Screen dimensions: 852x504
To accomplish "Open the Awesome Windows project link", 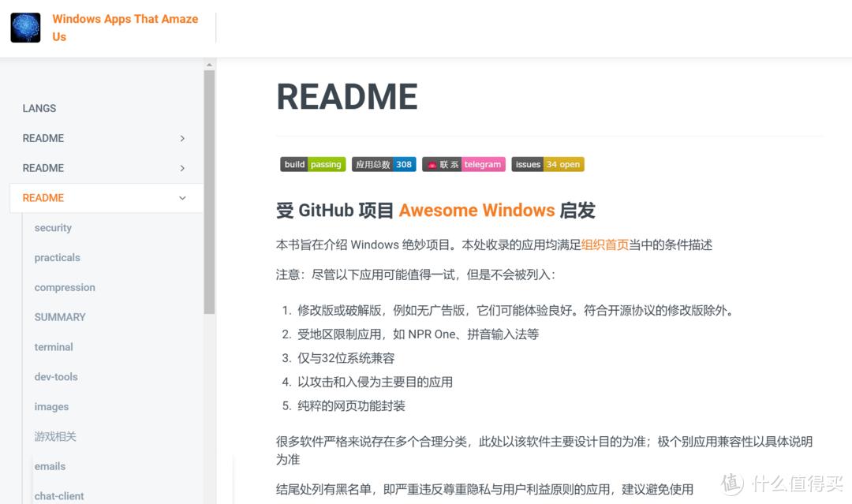I will (x=476, y=211).
